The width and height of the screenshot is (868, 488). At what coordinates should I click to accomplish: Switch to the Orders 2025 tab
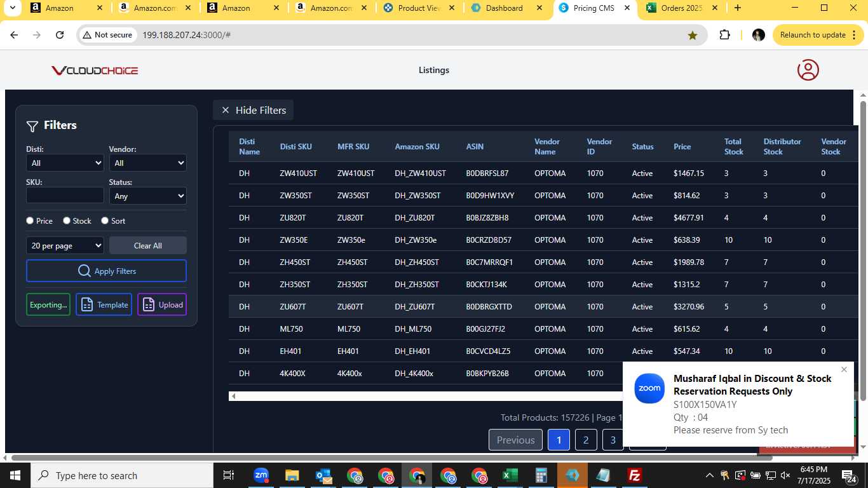point(681,8)
